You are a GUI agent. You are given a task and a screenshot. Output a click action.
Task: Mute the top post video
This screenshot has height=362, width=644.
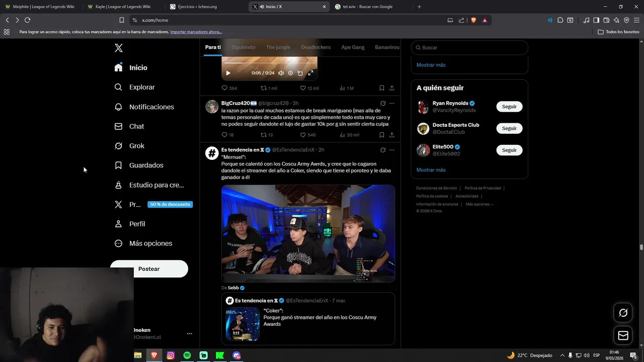tap(281, 73)
